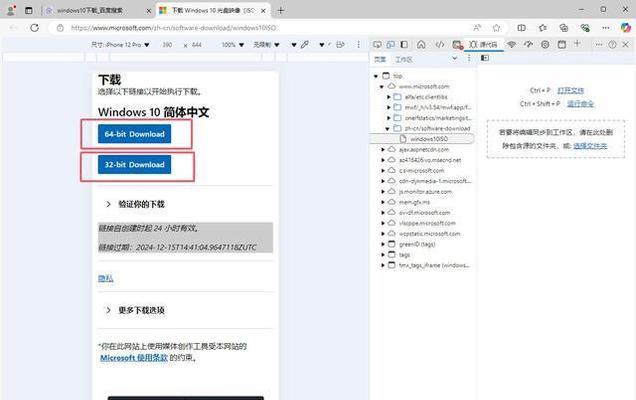Screen dimensions: 636x400
Task: Show more navigator tabs chevron
Action: point(455,58)
